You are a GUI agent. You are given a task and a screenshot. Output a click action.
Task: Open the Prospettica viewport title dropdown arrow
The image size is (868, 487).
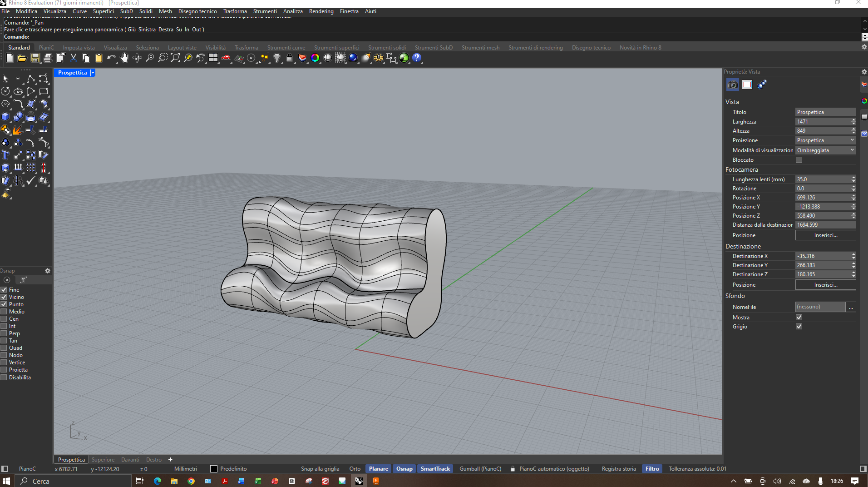(93, 73)
